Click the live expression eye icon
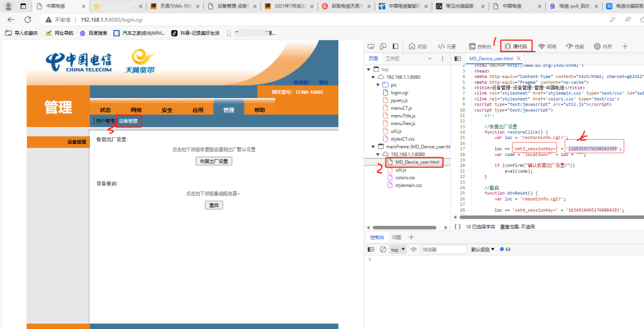 [414, 249]
